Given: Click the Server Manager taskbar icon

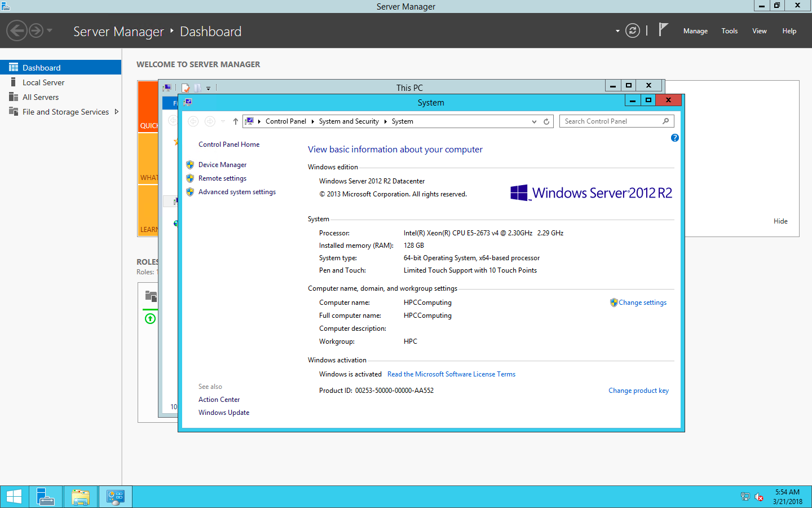Looking at the screenshot, I should point(46,497).
